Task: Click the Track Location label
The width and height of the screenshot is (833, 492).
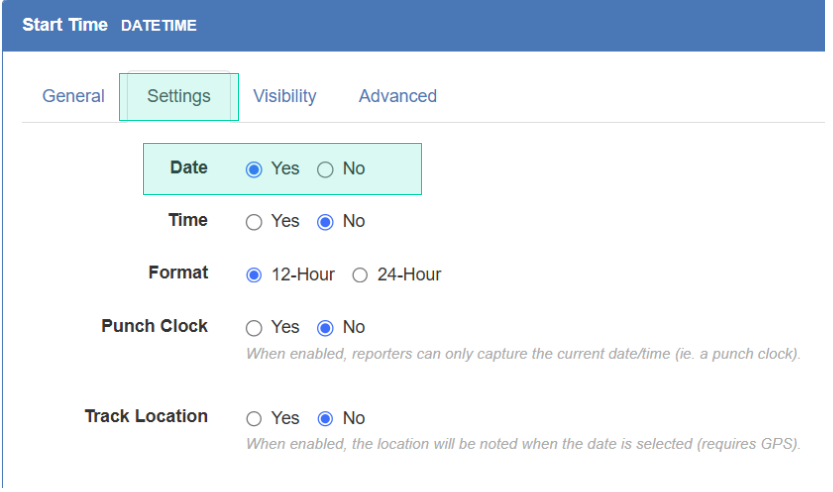Action: tap(146, 416)
